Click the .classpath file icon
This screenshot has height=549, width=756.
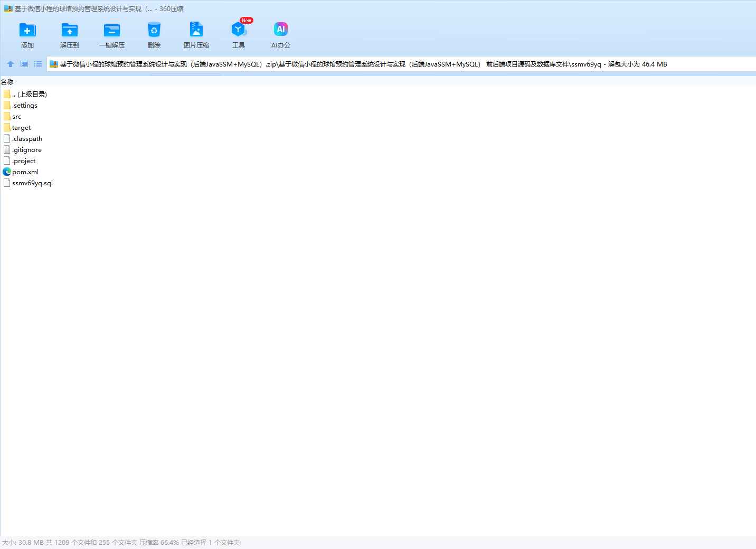7,138
